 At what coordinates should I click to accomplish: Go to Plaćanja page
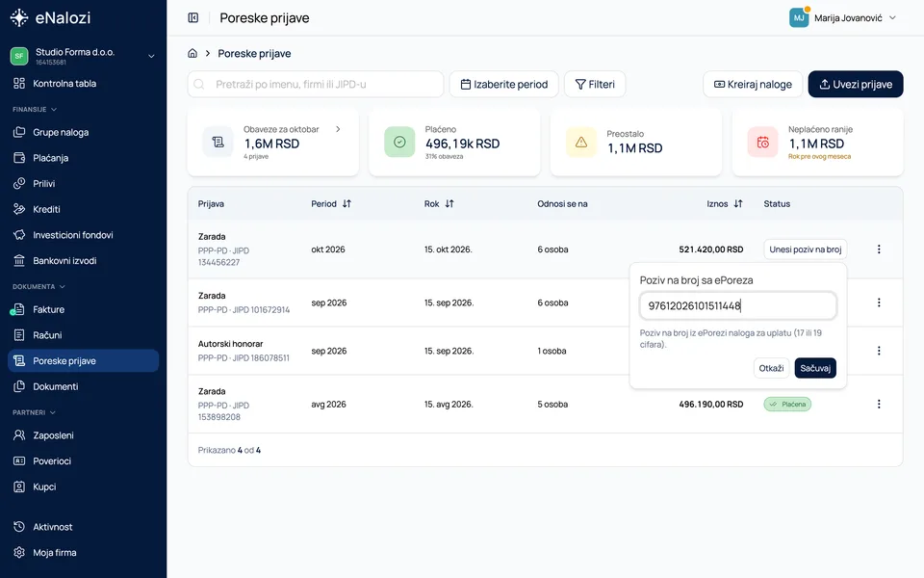pyautogui.click(x=83, y=158)
